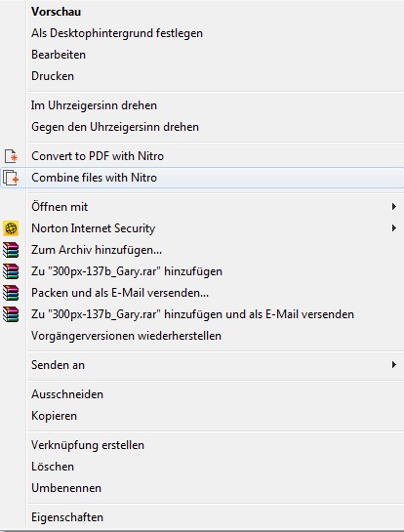Choose Vorgängerversionen wiederherstellen
This screenshot has width=404, height=532.
tap(126, 336)
